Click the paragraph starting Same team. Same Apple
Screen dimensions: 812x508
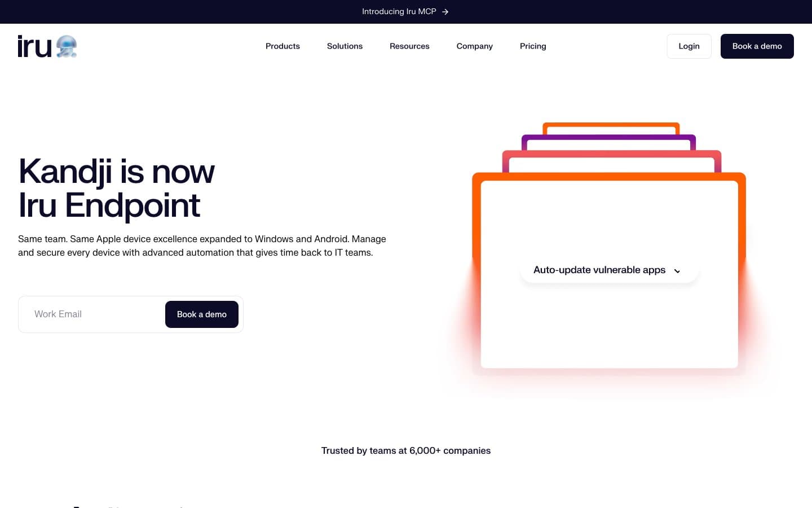202,246
